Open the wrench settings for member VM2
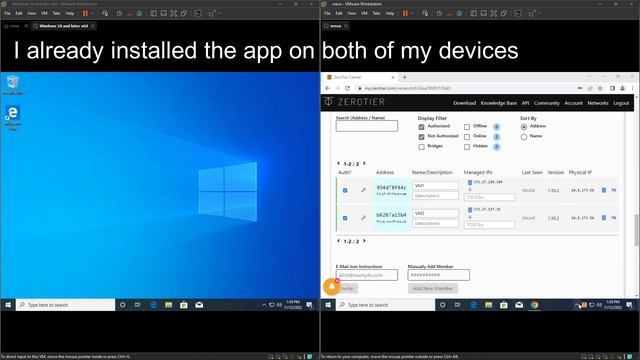This screenshot has width=640, height=360. pyautogui.click(x=363, y=218)
